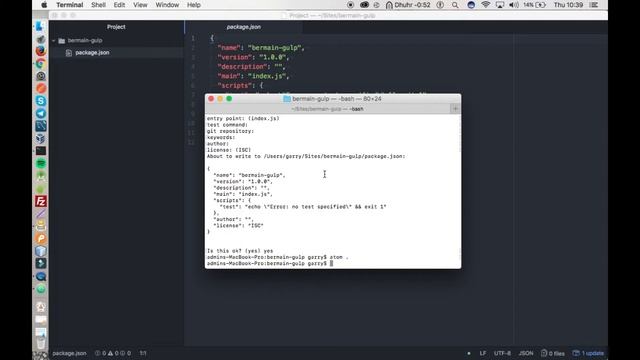Open the Help menu
Viewport: 640px width, 360px height.
point(193,5)
